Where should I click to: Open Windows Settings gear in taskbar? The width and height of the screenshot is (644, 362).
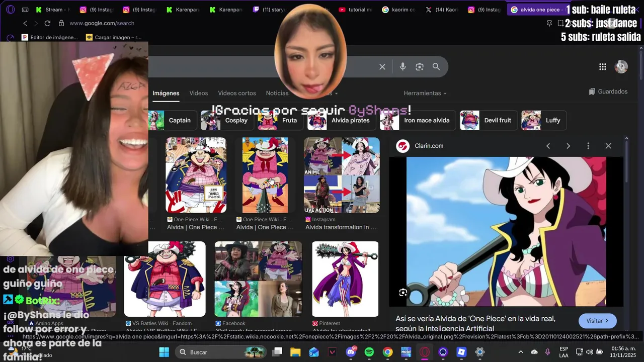click(480, 352)
